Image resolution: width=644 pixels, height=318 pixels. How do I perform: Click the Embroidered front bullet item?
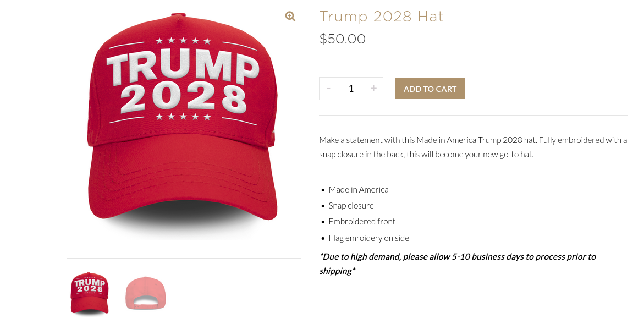point(362,222)
